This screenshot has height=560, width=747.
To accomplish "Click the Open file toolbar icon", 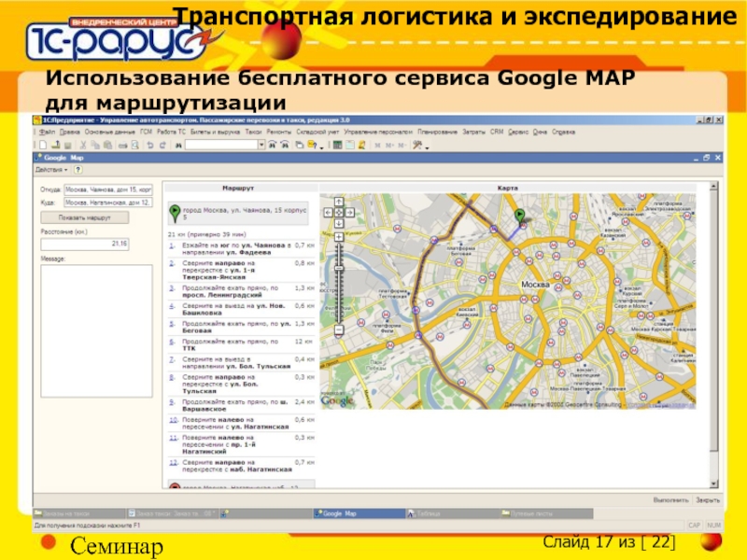I will 55,146.
